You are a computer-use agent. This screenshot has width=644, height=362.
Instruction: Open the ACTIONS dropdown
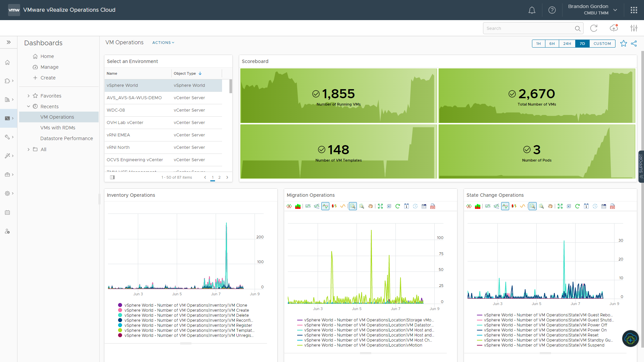click(x=163, y=43)
